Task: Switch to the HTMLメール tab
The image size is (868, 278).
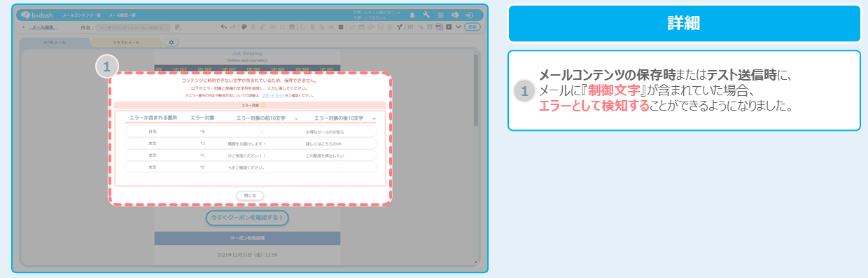Action: tap(55, 43)
